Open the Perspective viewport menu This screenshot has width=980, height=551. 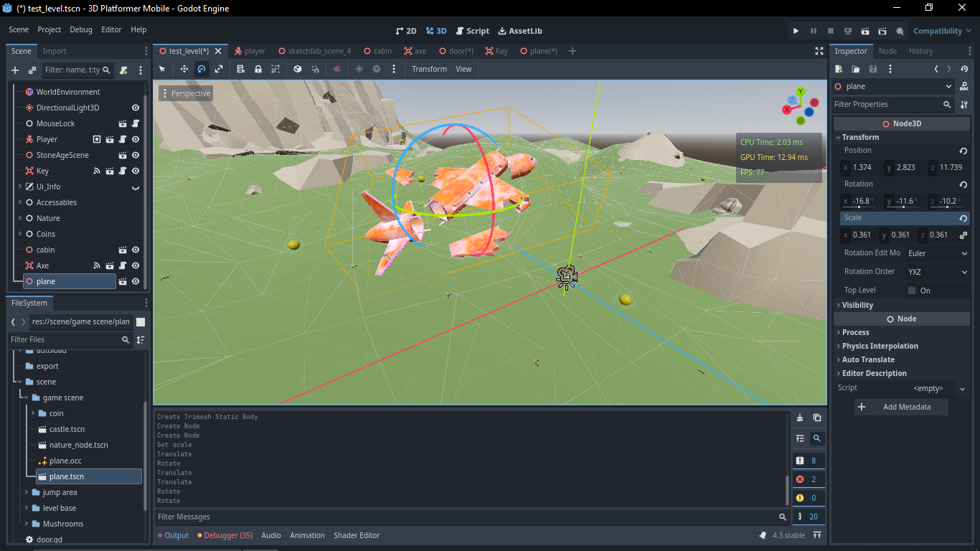coord(186,93)
